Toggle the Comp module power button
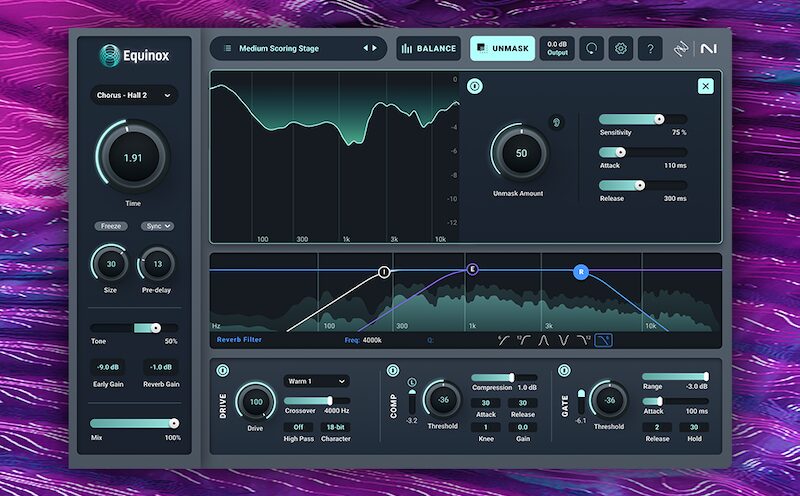 click(x=392, y=370)
